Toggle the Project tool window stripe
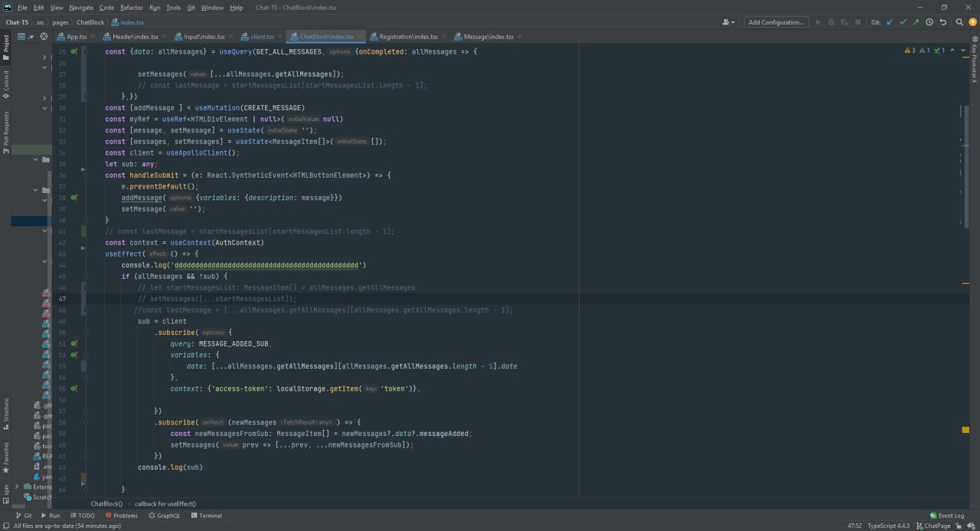The image size is (980, 531). (x=5, y=48)
